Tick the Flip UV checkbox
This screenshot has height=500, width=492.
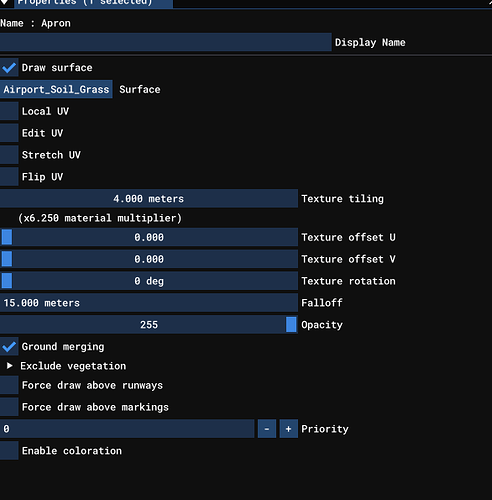9,177
